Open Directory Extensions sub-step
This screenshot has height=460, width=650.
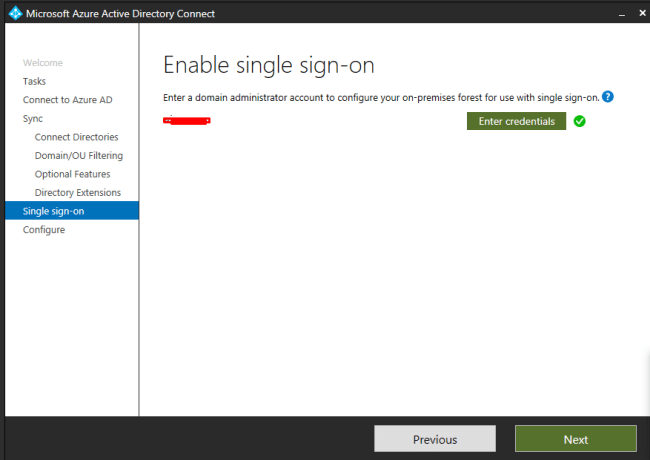(x=78, y=192)
